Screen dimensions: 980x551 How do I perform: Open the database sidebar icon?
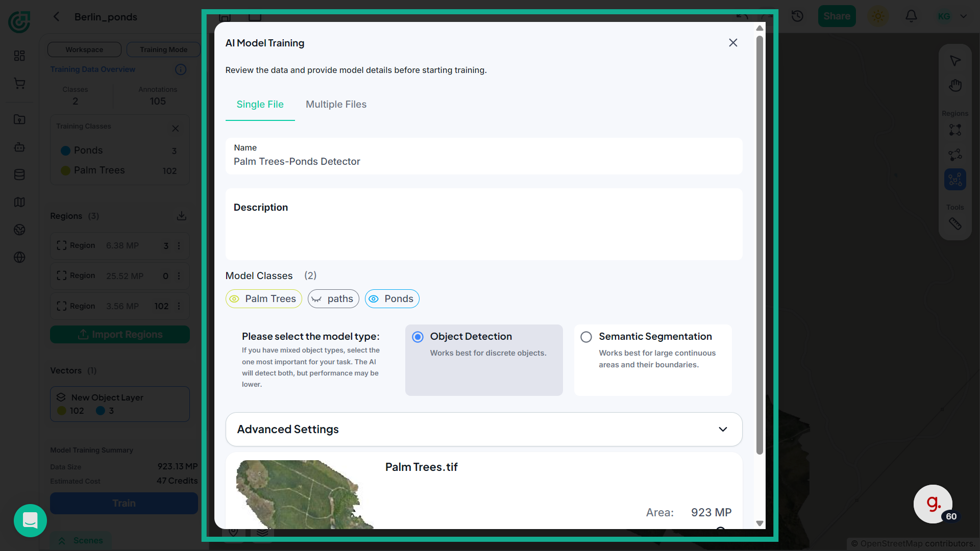tap(19, 174)
